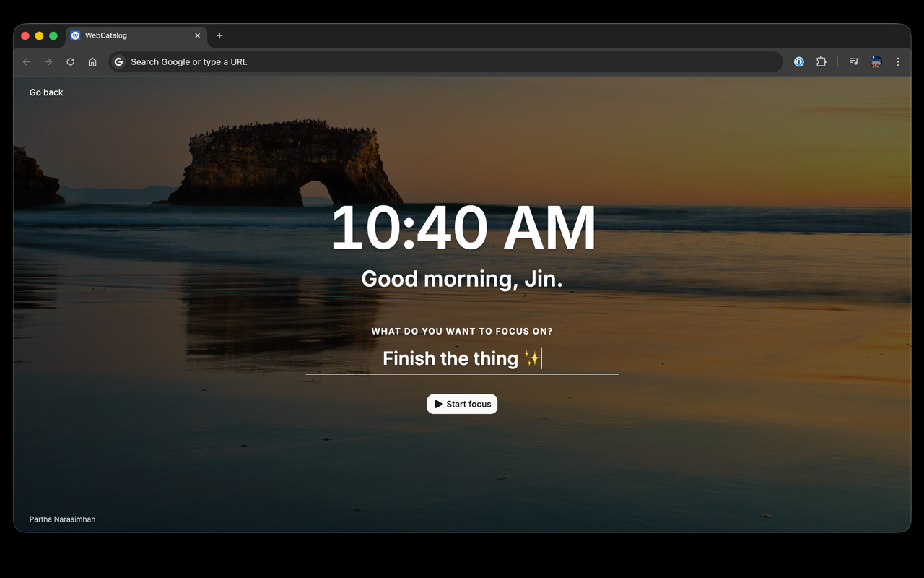Image resolution: width=924 pixels, height=578 pixels.
Task: Open a new tab with plus button
Action: [x=219, y=35]
